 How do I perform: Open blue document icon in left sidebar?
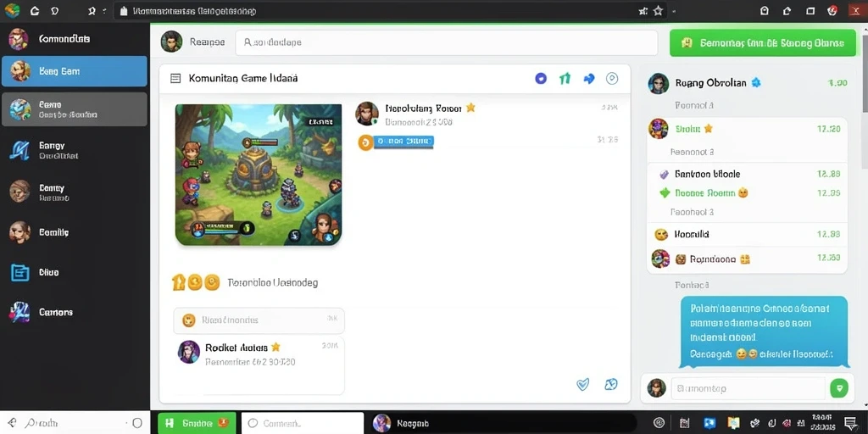coord(19,272)
